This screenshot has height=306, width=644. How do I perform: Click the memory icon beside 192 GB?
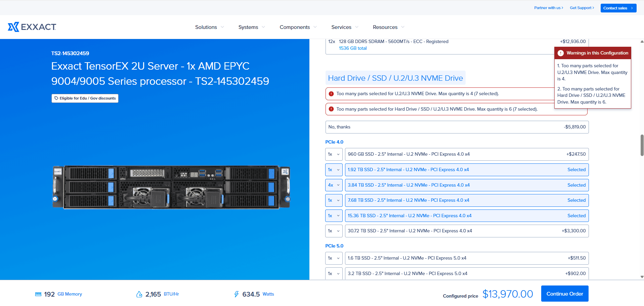point(38,294)
